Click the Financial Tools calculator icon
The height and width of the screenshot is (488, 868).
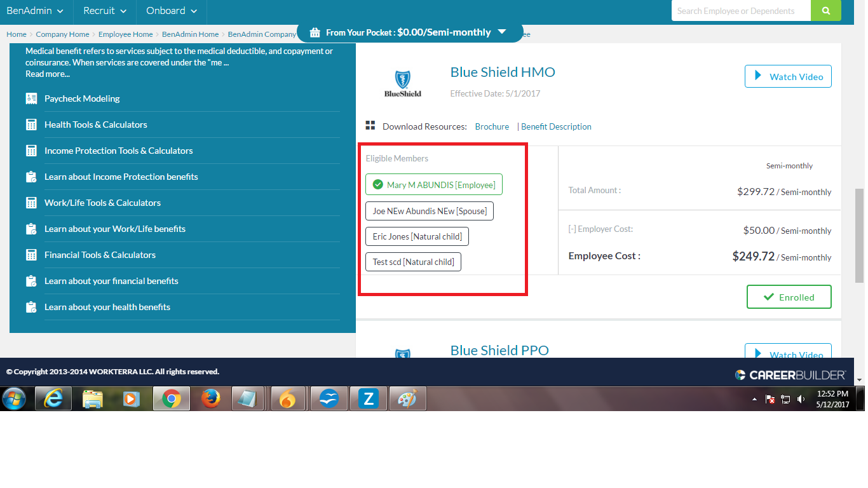point(31,255)
